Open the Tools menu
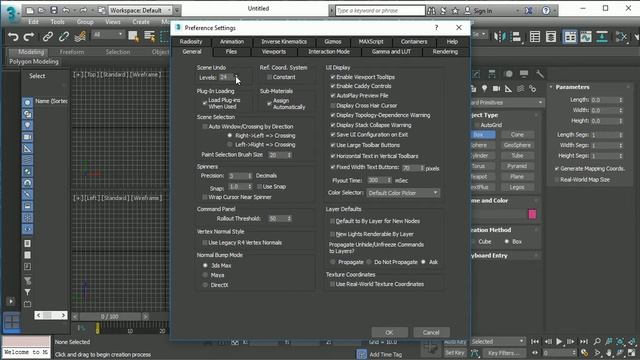The image size is (640, 360). click(x=58, y=22)
